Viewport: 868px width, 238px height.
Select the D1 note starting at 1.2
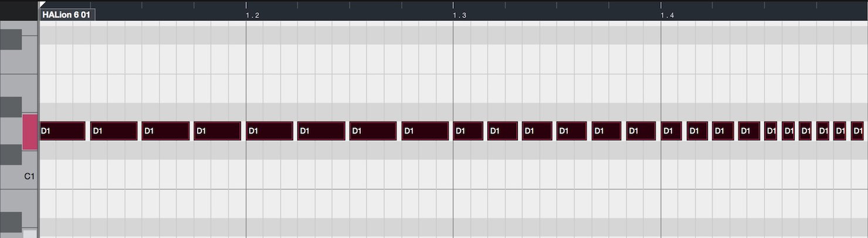pyautogui.click(x=269, y=131)
